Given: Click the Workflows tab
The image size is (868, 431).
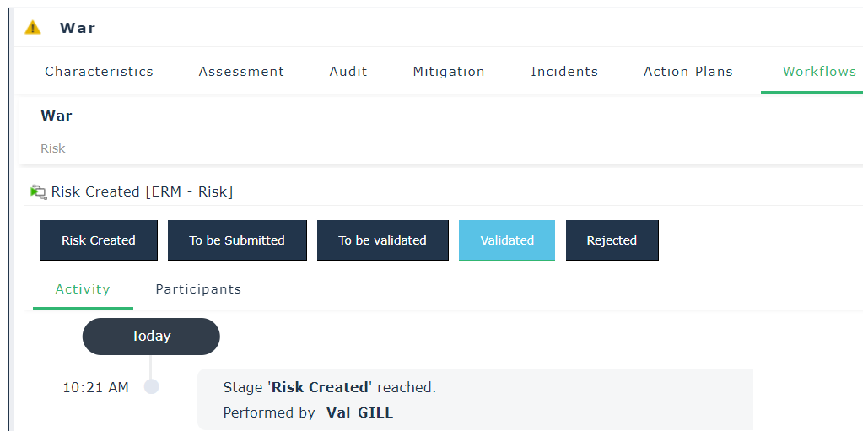Looking at the screenshot, I should (819, 72).
